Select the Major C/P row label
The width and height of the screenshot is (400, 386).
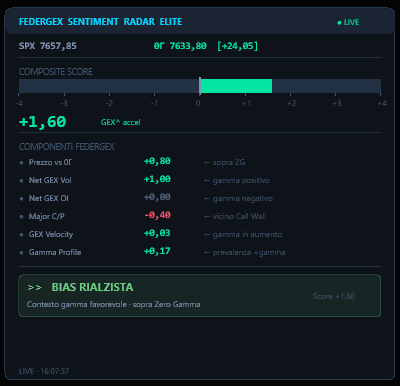click(46, 216)
